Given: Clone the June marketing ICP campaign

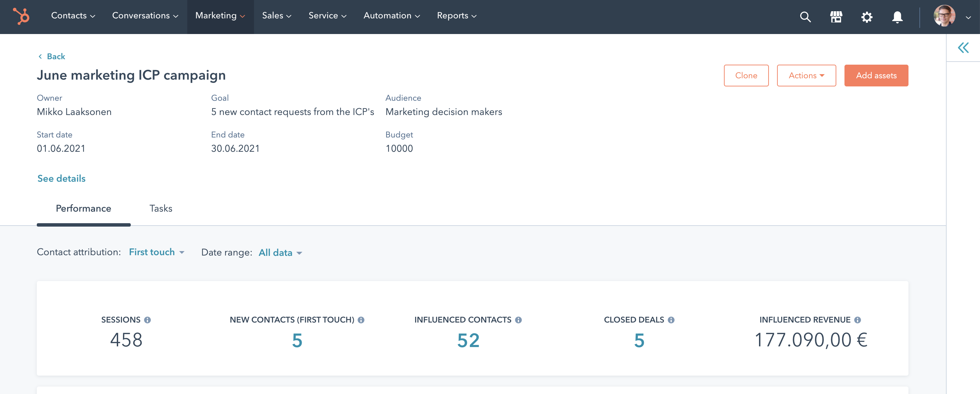Looking at the screenshot, I should point(746,75).
